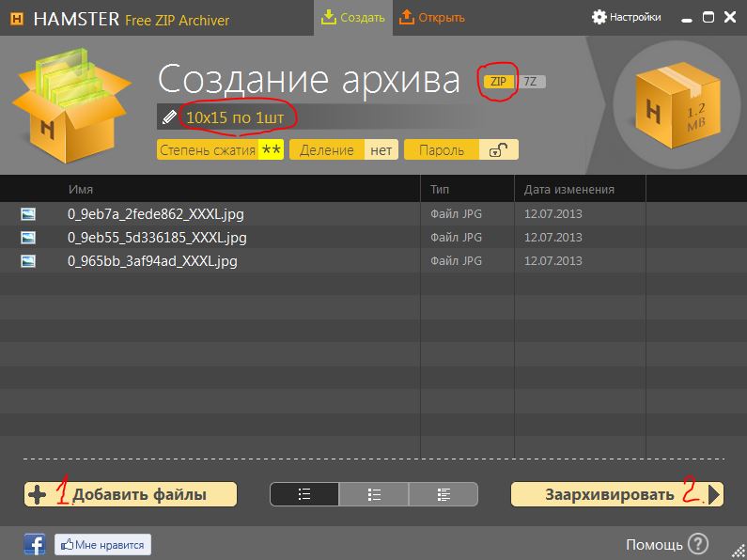
Task: Click thumbs-up icon in Мне нравится
Action: [67, 544]
